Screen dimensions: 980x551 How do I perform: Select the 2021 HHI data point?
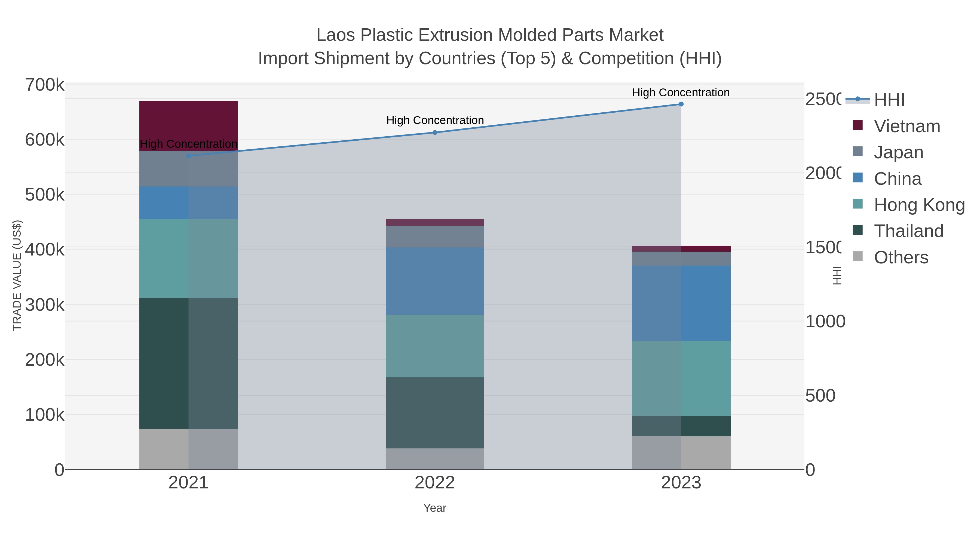click(189, 156)
